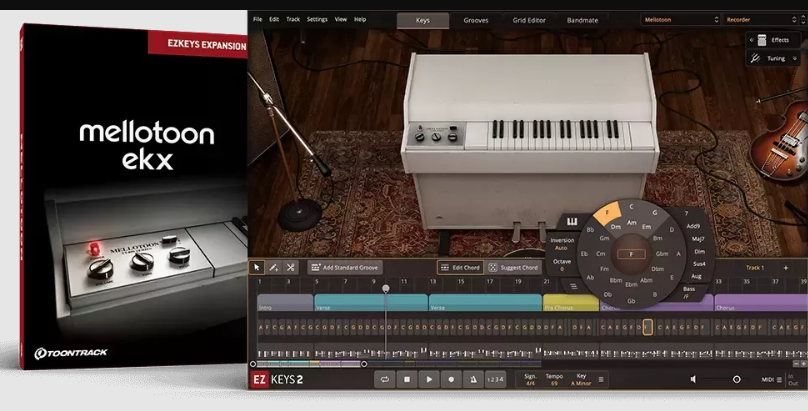Toggle loop playback button

[x=384, y=379]
